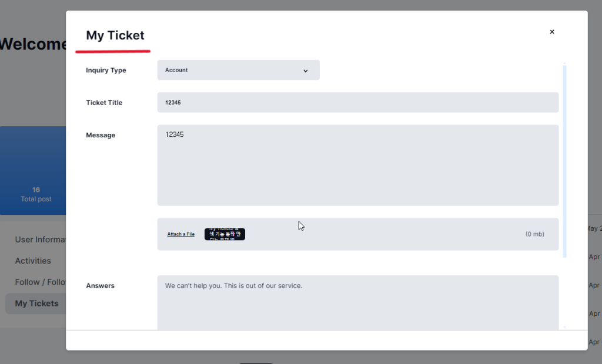The height and width of the screenshot is (364, 602).
Task: Click the Attach a File link
Action: (x=180, y=234)
